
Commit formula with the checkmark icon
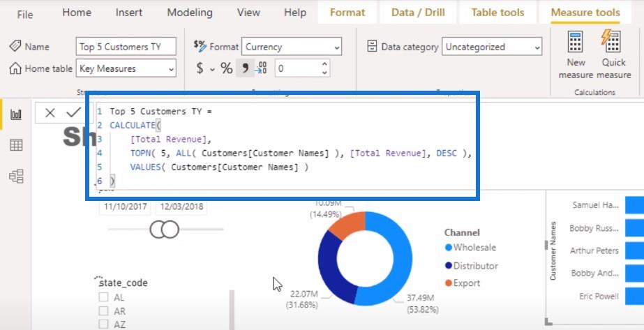(x=73, y=112)
